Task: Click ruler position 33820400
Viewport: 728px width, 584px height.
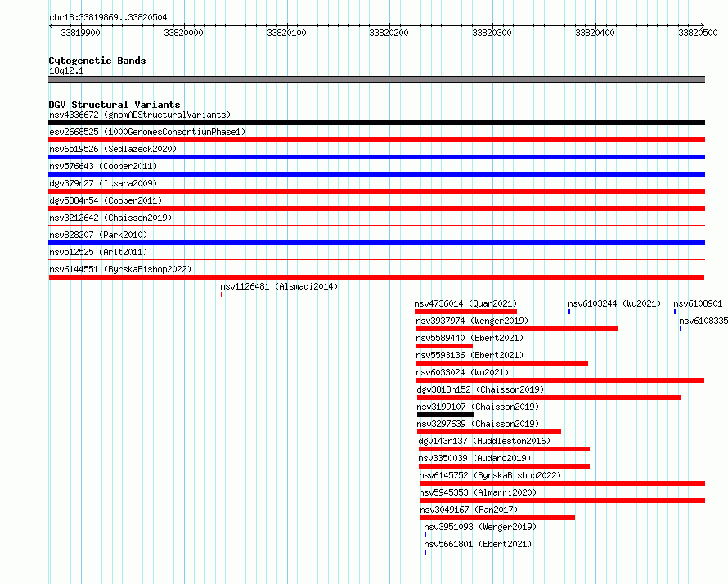Action: point(595,33)
